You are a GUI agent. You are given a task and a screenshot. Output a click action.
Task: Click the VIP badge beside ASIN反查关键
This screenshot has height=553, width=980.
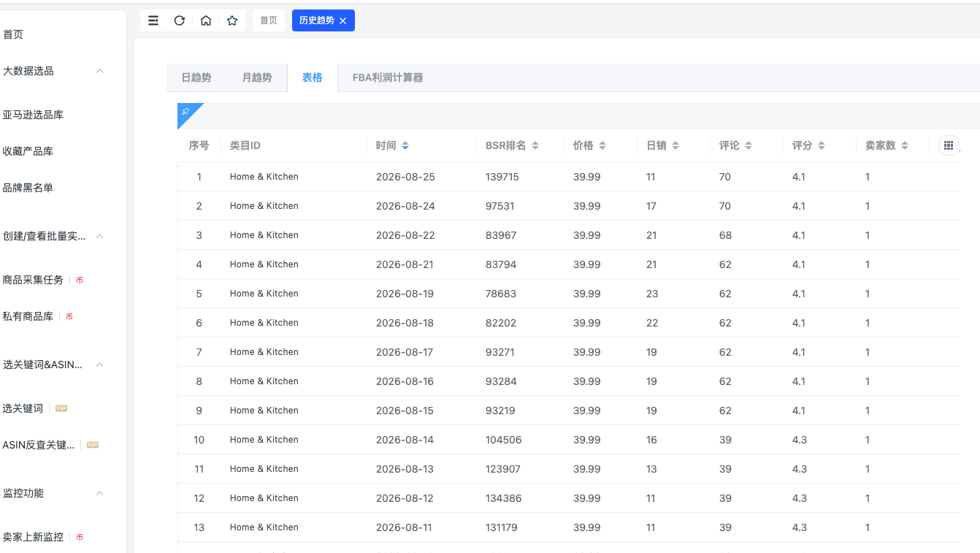coord(93,445)
